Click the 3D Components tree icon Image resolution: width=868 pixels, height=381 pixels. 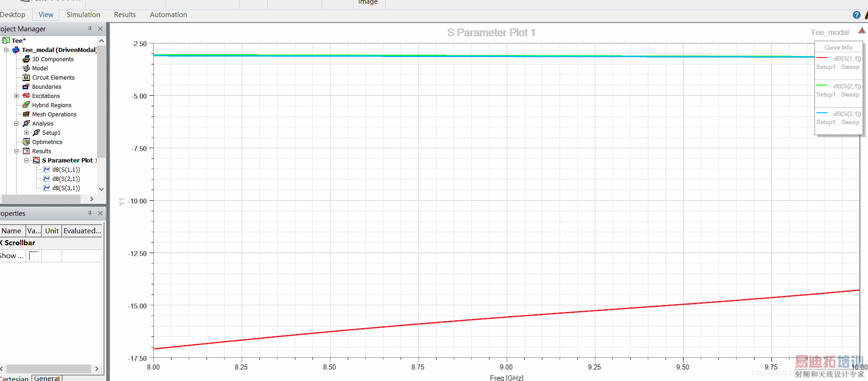click(x=26, y=59)
